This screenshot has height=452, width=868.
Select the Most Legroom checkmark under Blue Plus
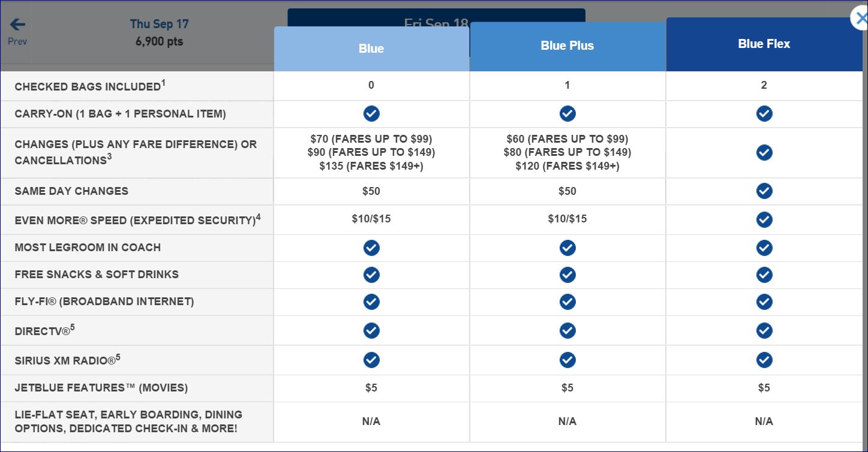pyautogui.click(x=567, y=248)
